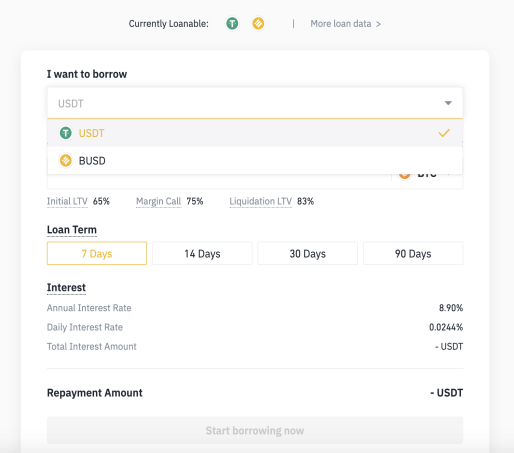Select the USDT option in the dropdown list
This screenshot has height=453, width=514.
click(255, 133)
